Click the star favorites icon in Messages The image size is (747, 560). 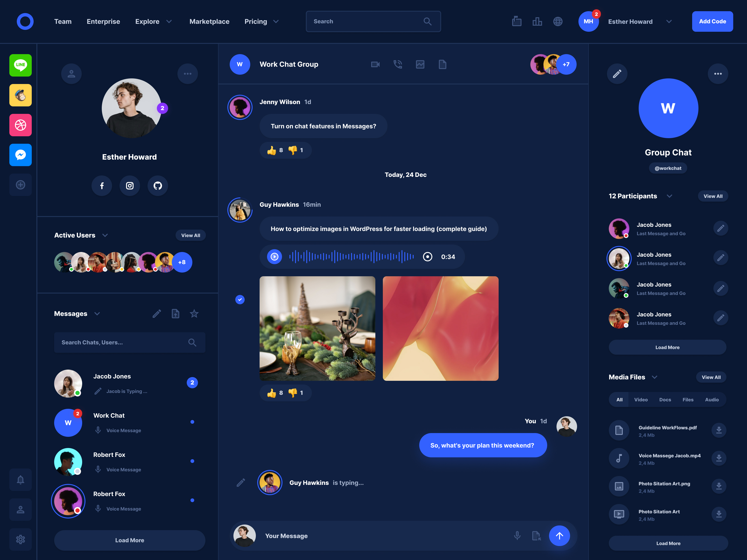click(x=194, y=314)
